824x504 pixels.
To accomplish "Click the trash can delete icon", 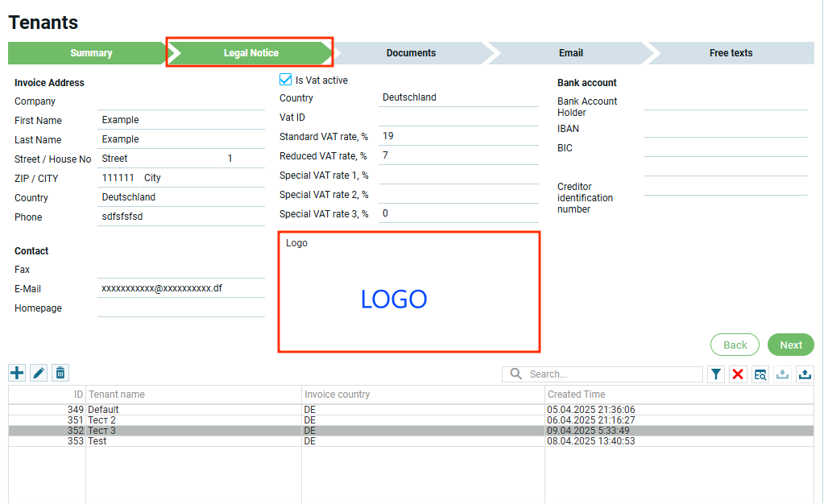I will [60, 373].
